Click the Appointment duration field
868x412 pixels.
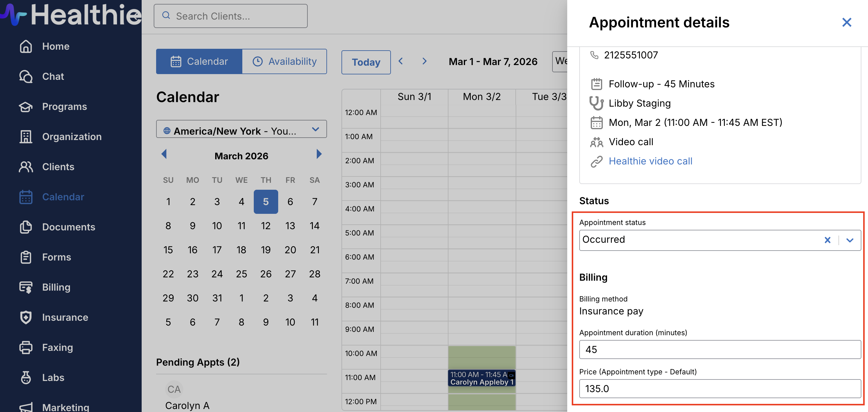pos(720,349)
